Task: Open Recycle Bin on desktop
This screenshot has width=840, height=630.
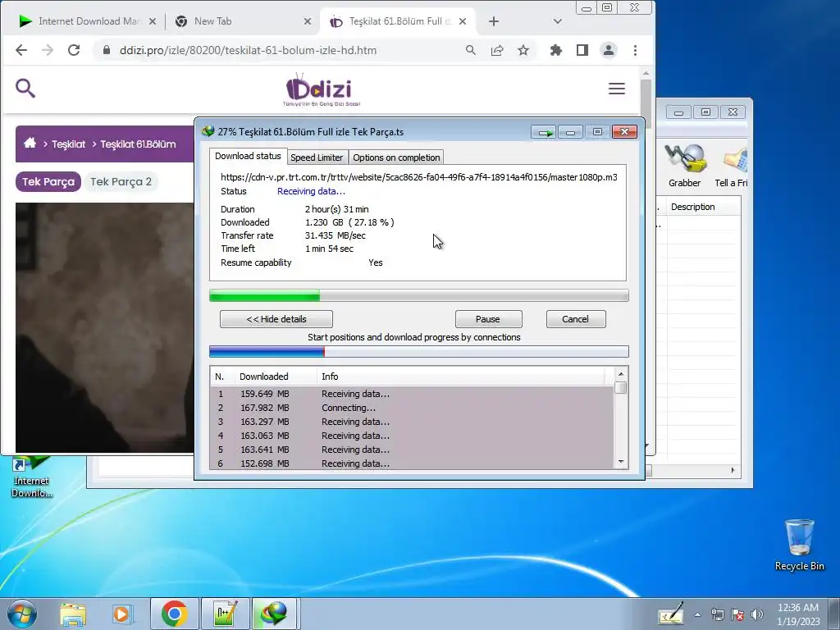Action: 799,545
